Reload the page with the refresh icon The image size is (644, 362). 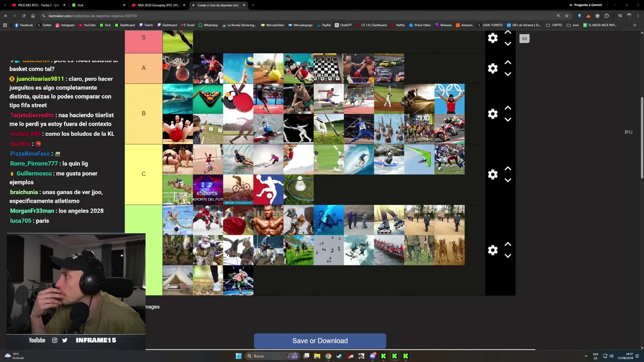(24, 16)
